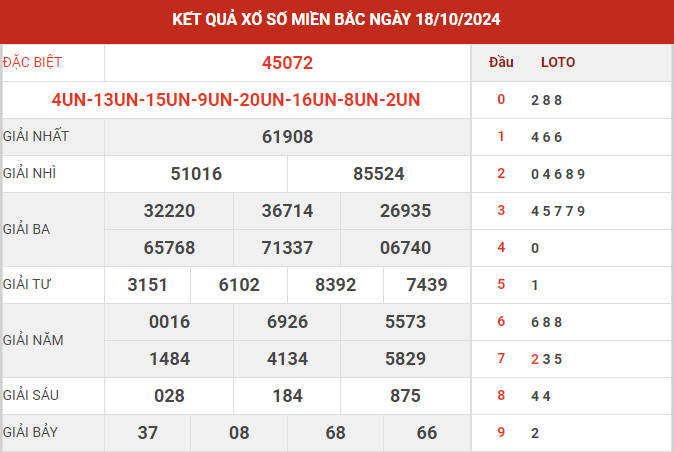Select loto values "6 8 8" for head 6

coord(546,322)
